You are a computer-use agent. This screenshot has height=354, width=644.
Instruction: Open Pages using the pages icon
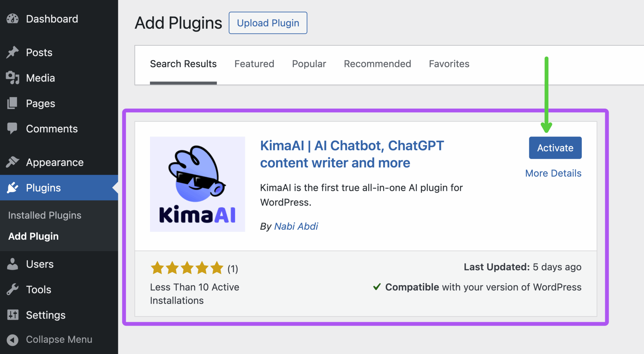12,103
